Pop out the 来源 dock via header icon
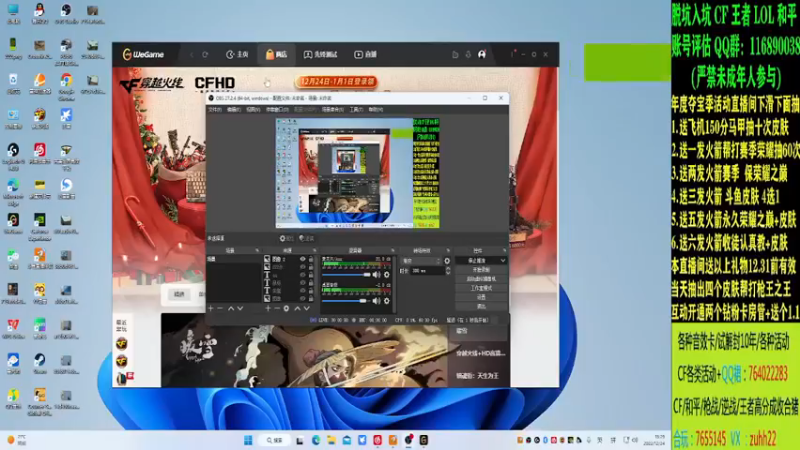Screen dimensions: 800x450 point(314,251)
